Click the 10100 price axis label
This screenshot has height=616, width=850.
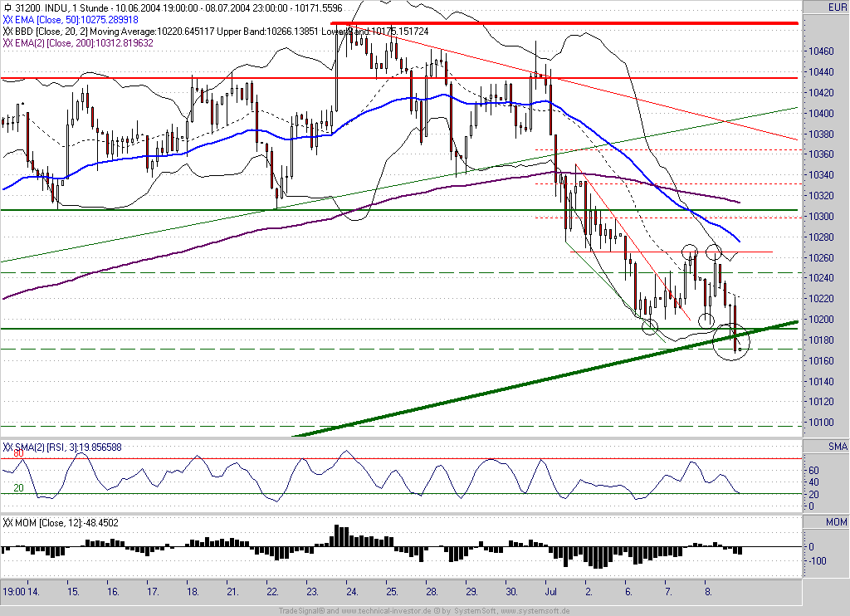click(x=821, y=423)
